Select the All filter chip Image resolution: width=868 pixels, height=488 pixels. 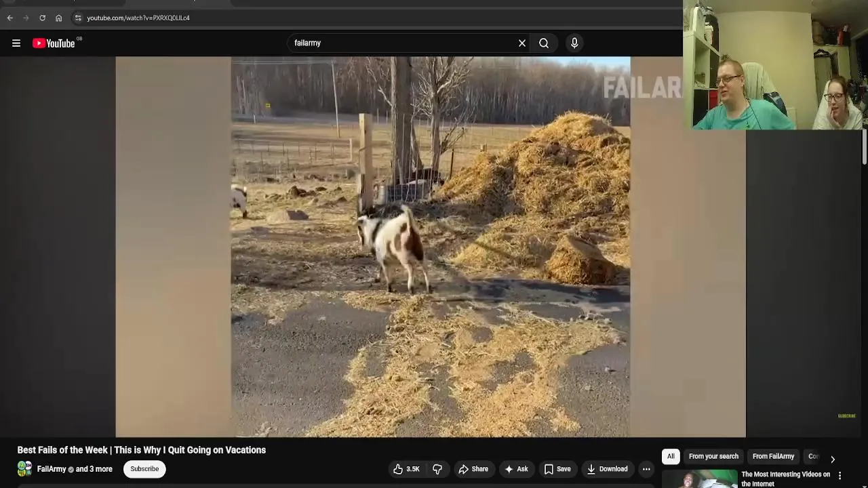[671, 457]
